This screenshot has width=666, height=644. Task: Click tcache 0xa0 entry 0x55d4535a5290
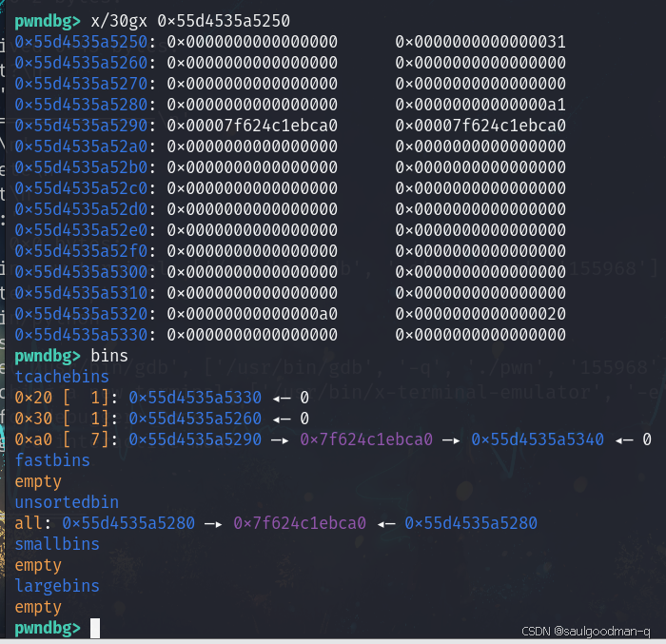pyautogui.click(x=195, y=439)
